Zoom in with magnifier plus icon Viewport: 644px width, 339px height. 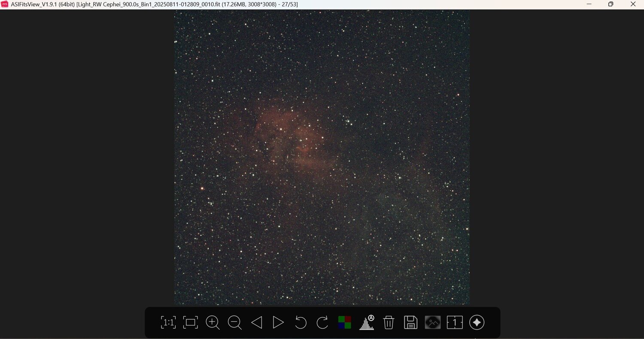point(213,322)
